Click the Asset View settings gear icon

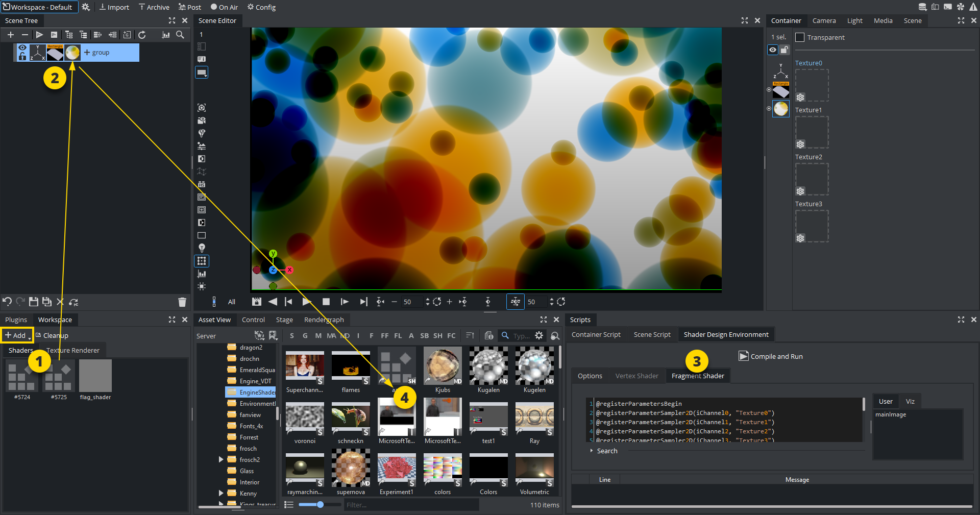[x=539, y=335]
